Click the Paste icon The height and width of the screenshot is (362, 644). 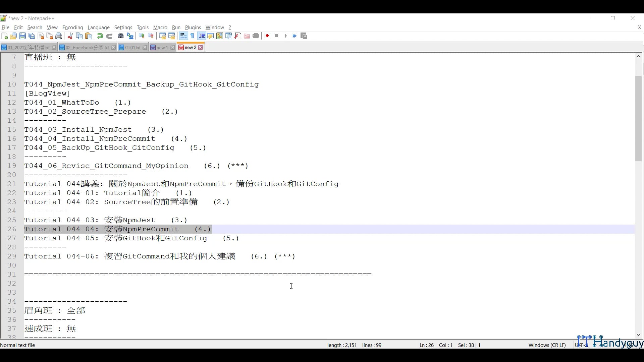pos(89,36)
